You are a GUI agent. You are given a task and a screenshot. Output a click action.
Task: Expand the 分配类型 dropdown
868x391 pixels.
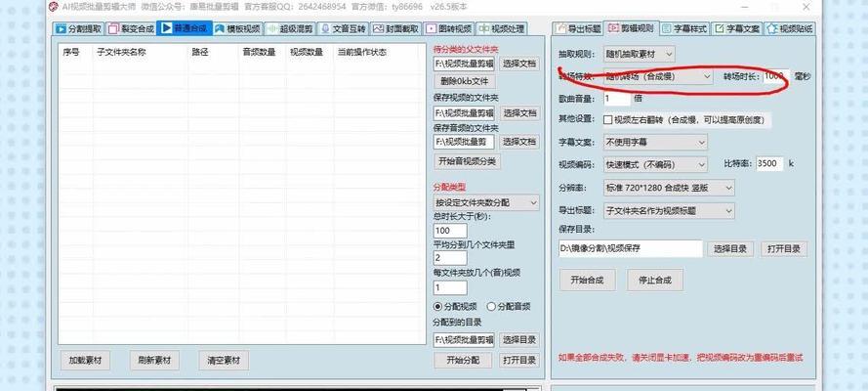[486, 202]
